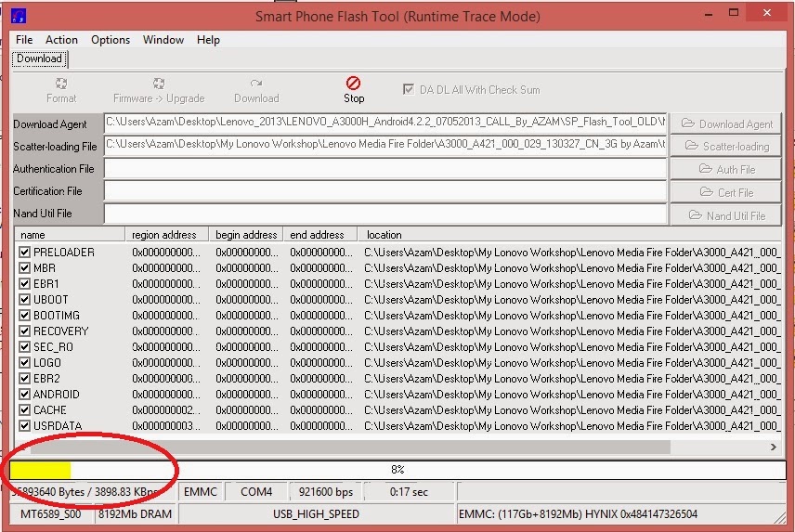
Task: Click the Download Agent path field
Action: [384, 123]
